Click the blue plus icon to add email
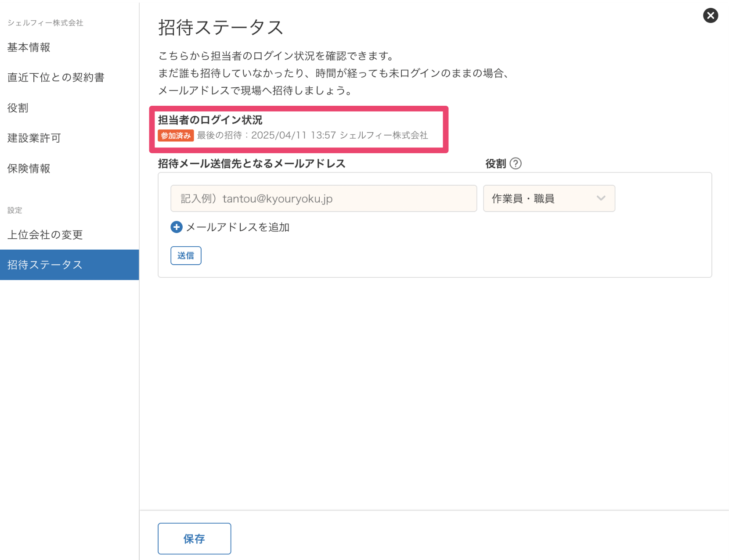Screen dimensions: 729x560 click(177, 227)
